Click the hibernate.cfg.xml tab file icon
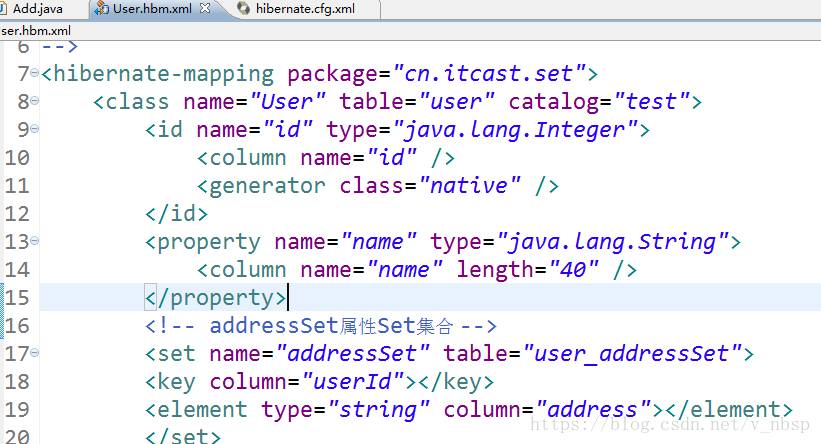Viewport: 821px width, 444px height. [243, 8]
